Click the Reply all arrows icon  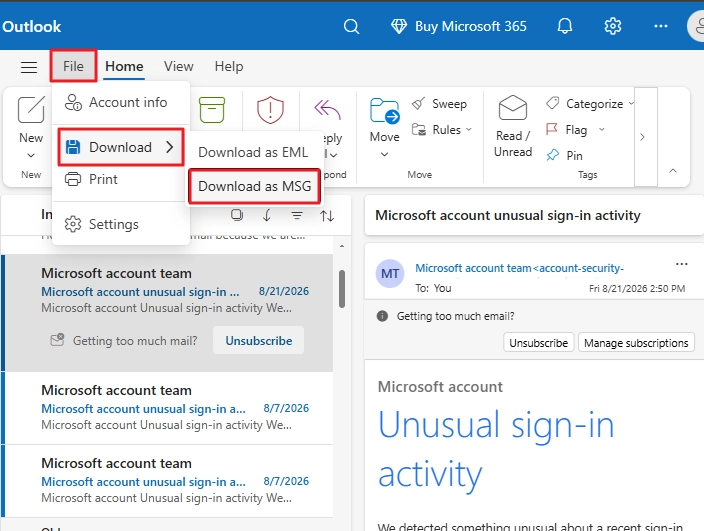(x=328, y=109)
